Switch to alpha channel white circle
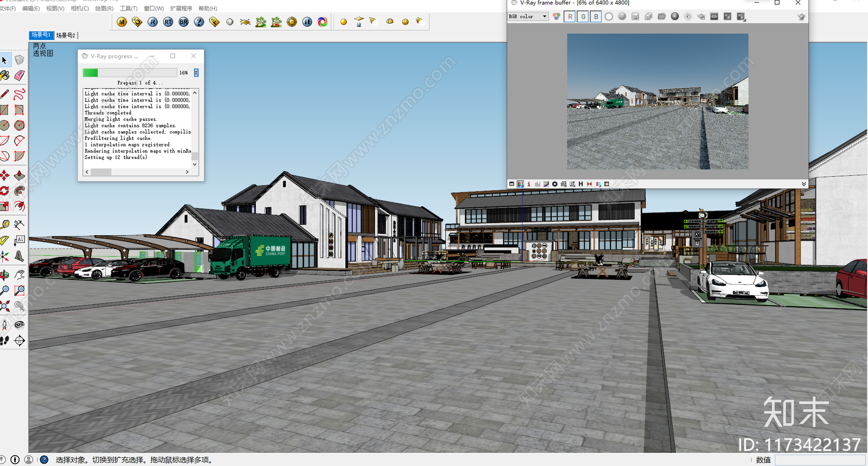868x466 pixels. (x=609, y=17)
